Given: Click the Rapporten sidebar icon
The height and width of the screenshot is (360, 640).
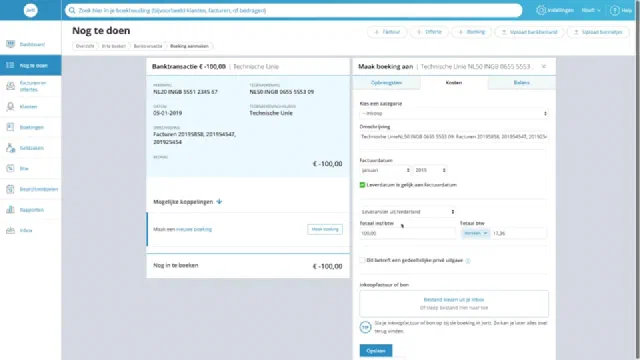Looking at the screenshot, I should coord(11,210).
